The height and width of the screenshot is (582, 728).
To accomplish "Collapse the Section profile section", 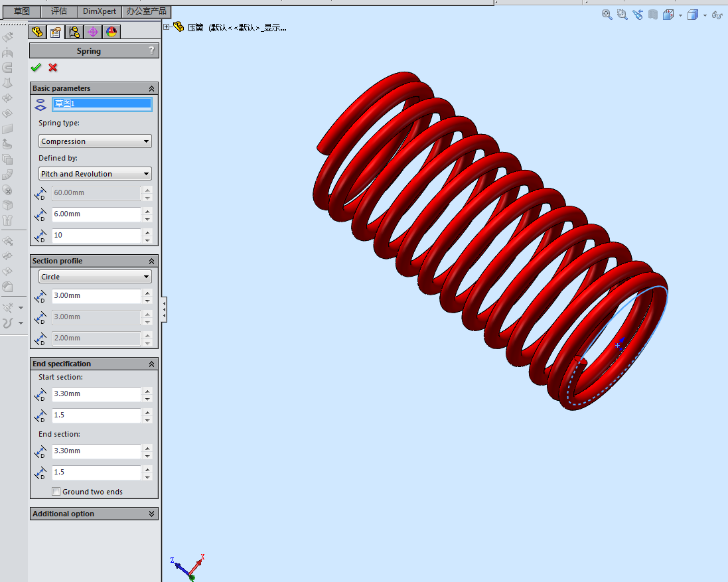I will (151, 261).
